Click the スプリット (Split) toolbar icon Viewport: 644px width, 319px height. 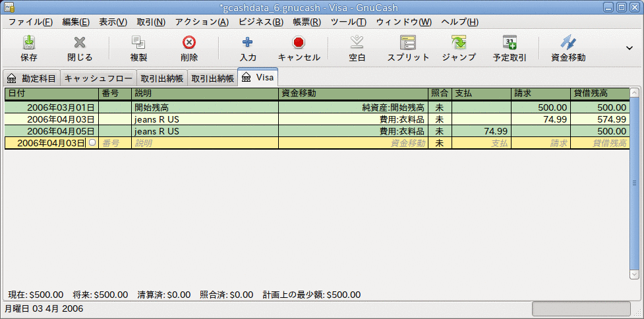pos(408,43)
